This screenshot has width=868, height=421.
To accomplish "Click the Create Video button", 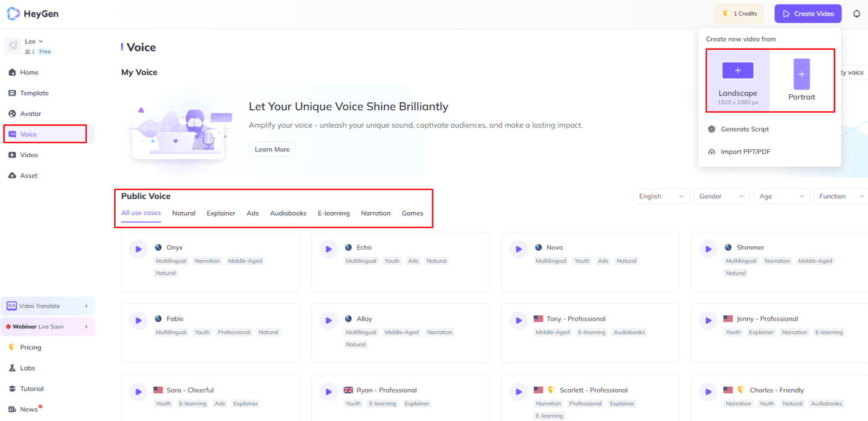I will click(807, 14).
